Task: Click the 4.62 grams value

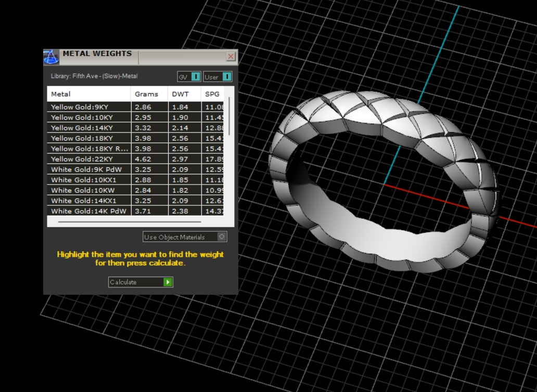Action: click(x=143, y=159)
